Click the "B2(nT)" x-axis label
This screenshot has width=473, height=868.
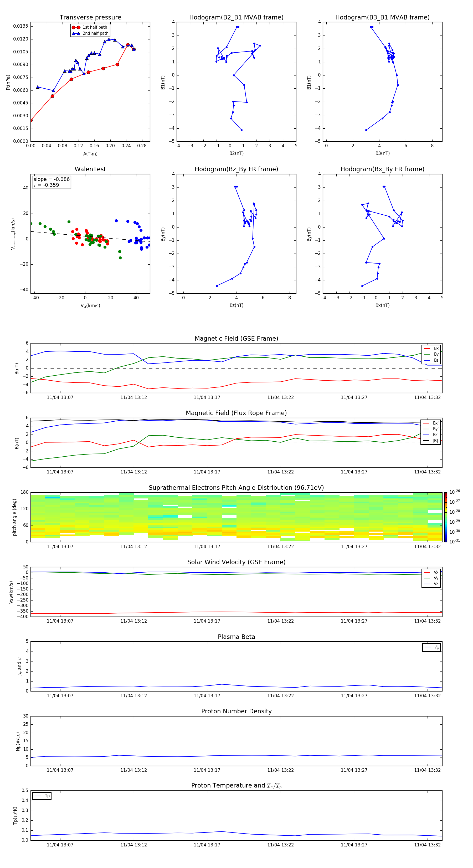click(236, 153)
